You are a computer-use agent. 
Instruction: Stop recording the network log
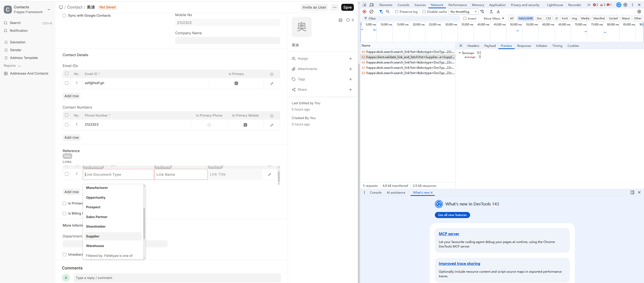coord(364,12)
